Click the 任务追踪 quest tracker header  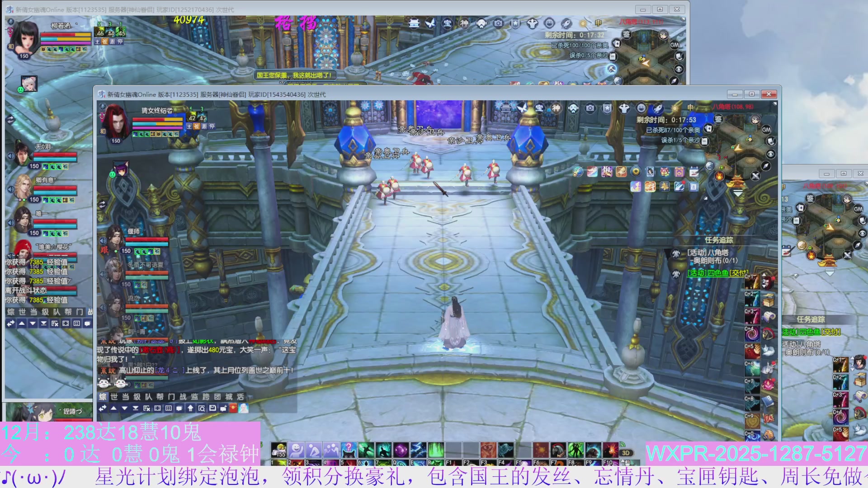(x=719, y=240)
